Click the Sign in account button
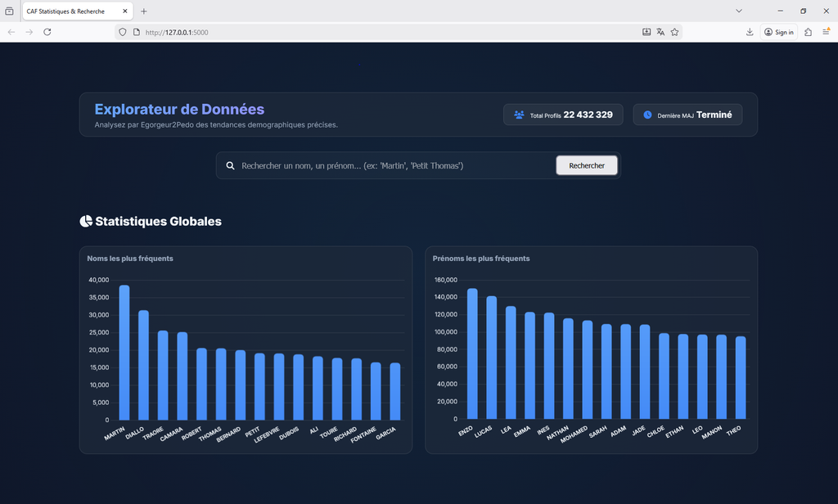838x504 pixels. 779,32
